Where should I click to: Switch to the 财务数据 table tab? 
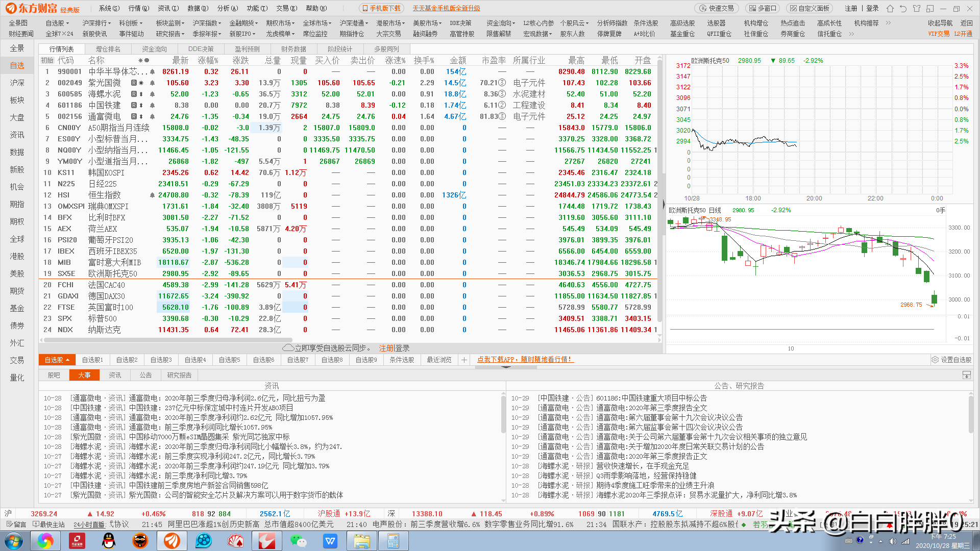pos(293,49)
